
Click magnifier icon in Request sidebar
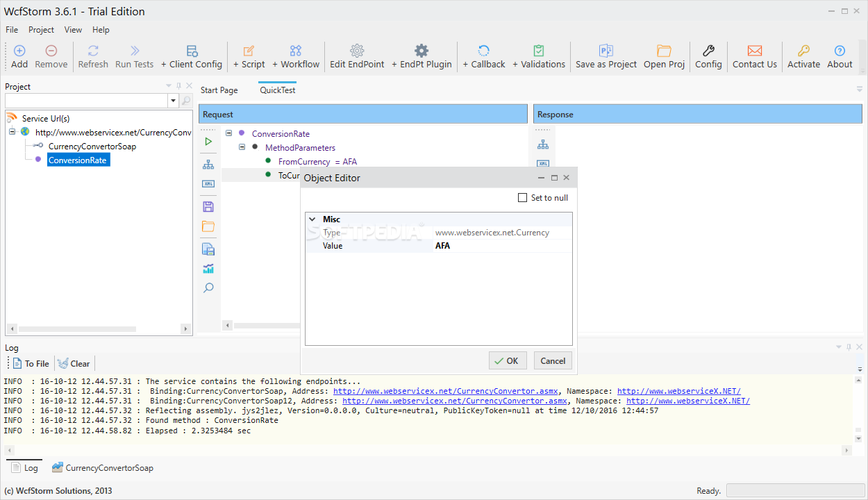click(208, 287)
